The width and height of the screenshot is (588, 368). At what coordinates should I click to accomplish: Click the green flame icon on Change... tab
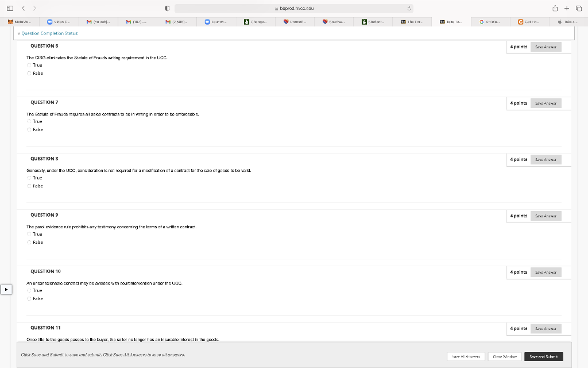coord(246,22)
